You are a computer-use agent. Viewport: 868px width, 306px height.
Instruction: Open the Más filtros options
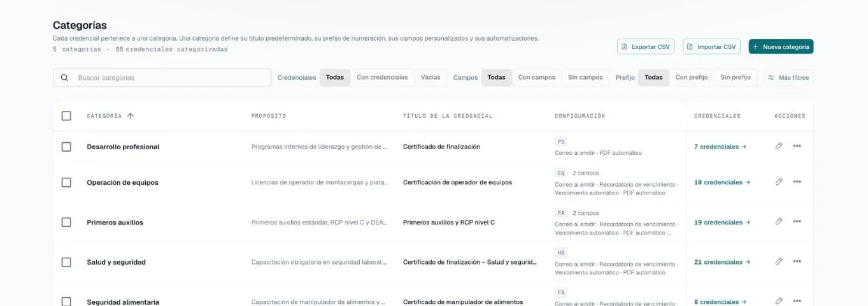(x=788, y=78)
